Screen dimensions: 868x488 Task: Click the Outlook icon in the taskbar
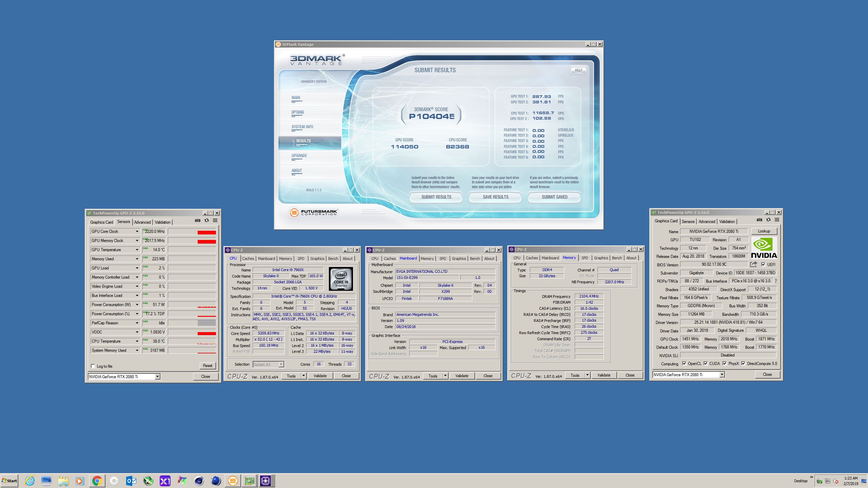pos(131,481)
